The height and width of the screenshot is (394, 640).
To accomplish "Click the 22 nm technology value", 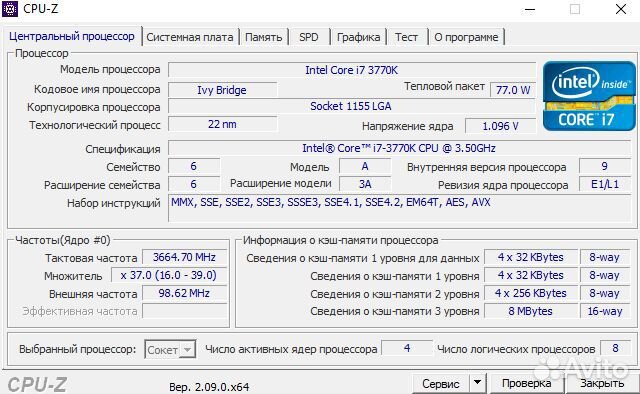I will pyautogui.click(x=222, y=124).
